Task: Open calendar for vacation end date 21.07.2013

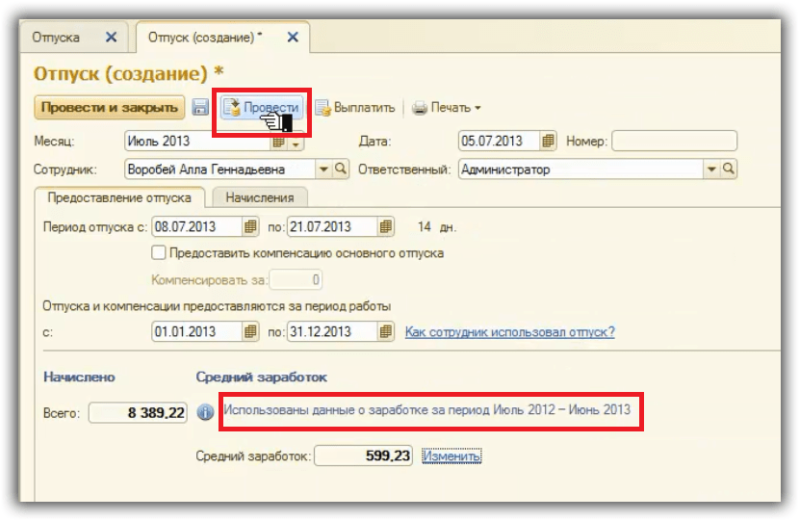Action: point(386,227)
